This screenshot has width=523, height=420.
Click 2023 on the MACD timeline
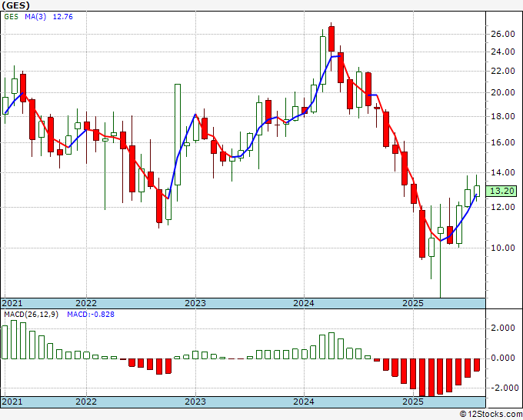[195, 402]
